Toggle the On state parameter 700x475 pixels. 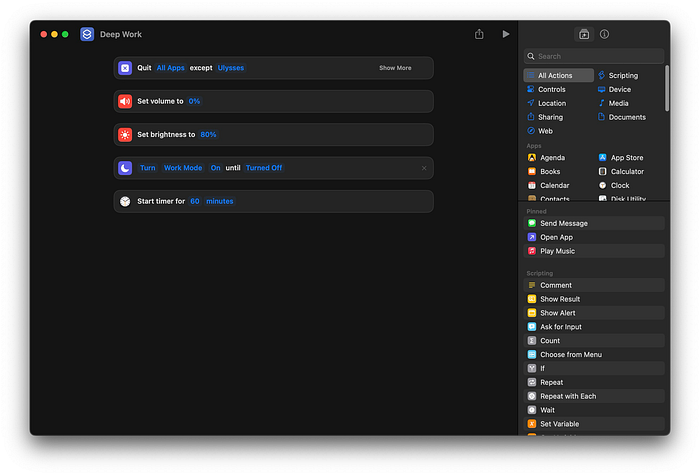pos(216,168)
